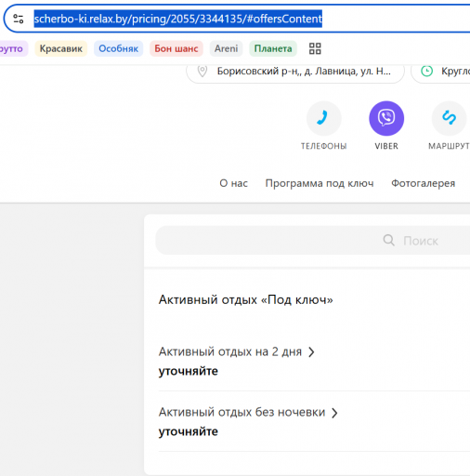Viewport: 470px width, 476px height.
Task: Open the Особняк bookmark
Action: tap(118, 48)
